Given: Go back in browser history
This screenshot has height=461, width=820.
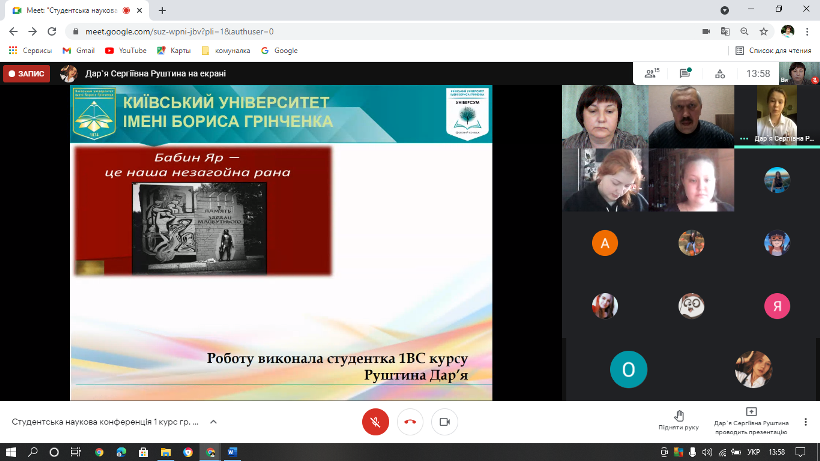Looking at the screenshot, I should coord(14,31).
